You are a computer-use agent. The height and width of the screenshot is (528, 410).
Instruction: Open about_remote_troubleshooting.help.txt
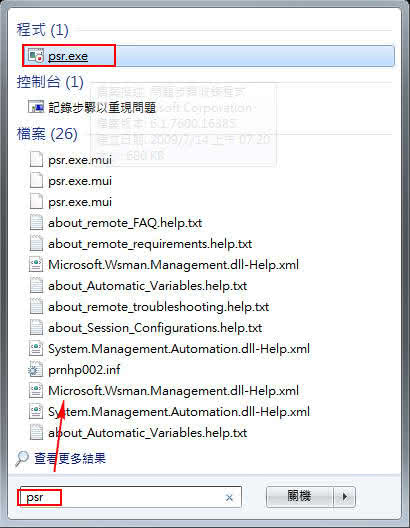pyautogui.click(x=158, y=307)
